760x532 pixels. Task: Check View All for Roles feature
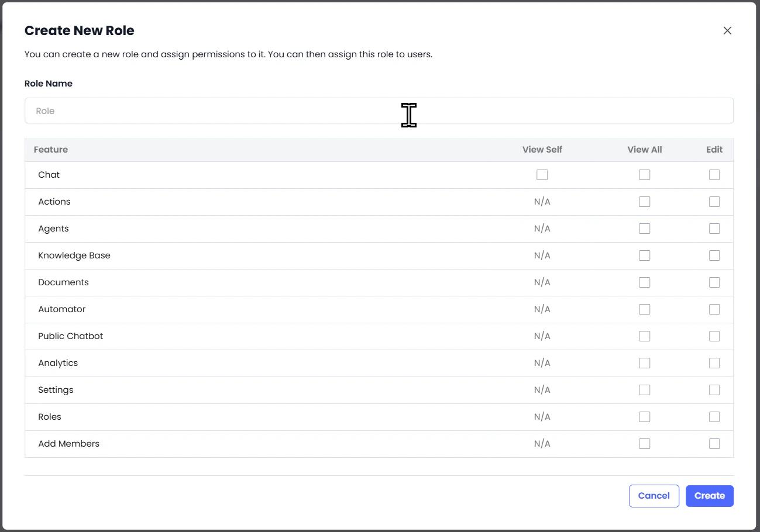click(x=644, y=417)
